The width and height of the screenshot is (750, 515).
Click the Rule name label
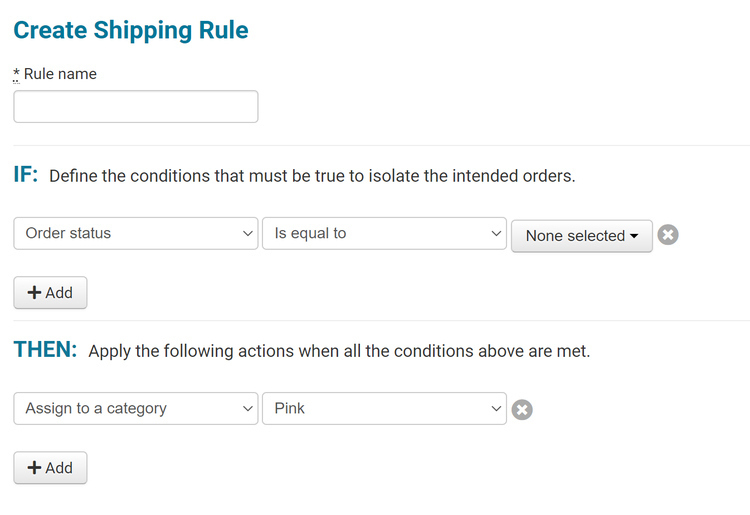point(60,74)
